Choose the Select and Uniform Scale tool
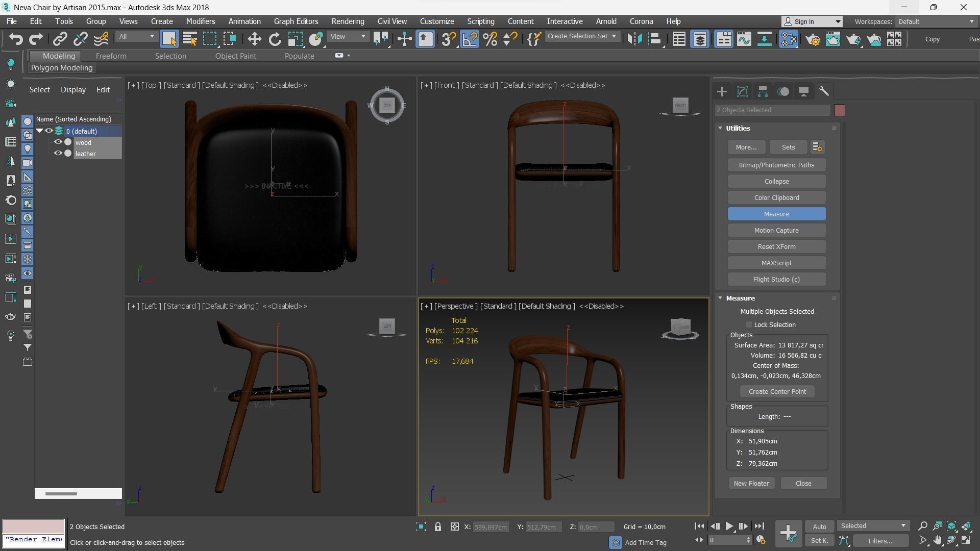Viewport: 980px width, 551px height. [x=295, y=39]
